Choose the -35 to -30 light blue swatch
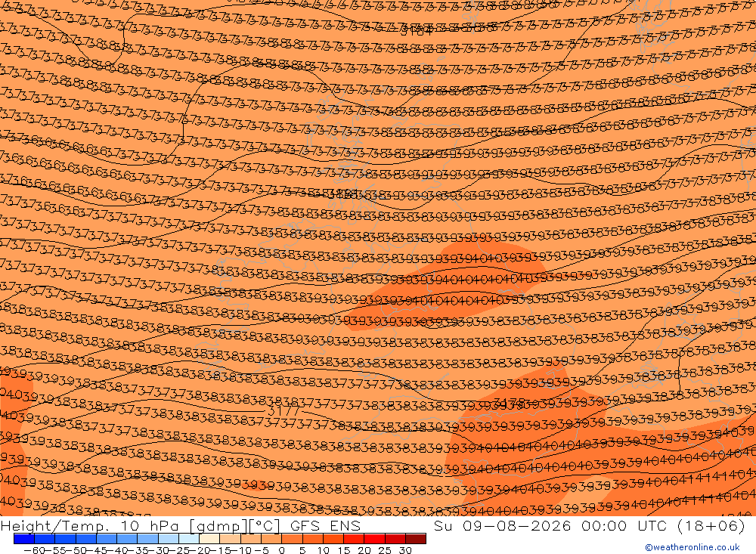This screenshot has width=756, height=554. 147,539
